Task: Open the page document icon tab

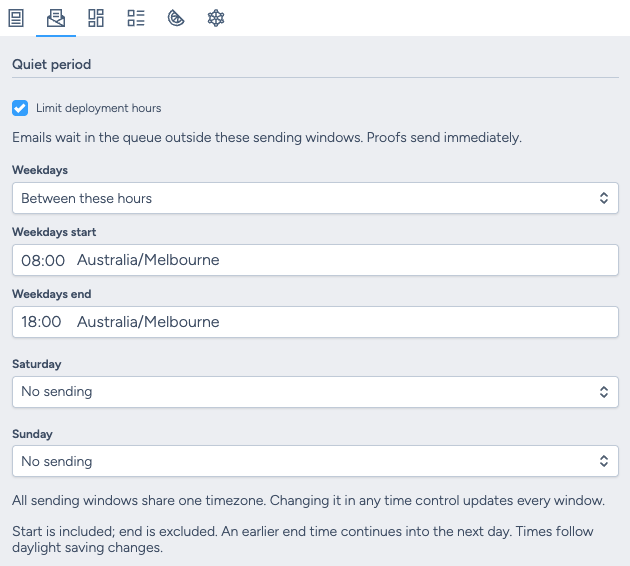Action: tap(16, 18)
